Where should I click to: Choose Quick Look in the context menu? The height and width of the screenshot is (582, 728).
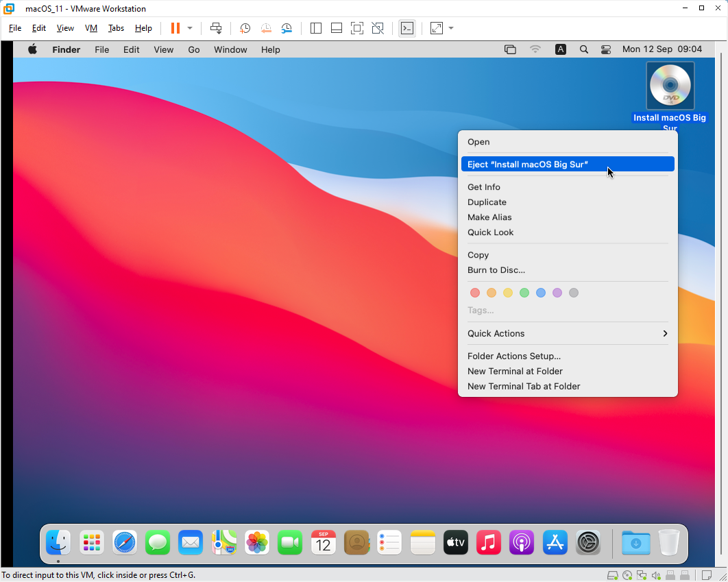[x=568, y=232]
